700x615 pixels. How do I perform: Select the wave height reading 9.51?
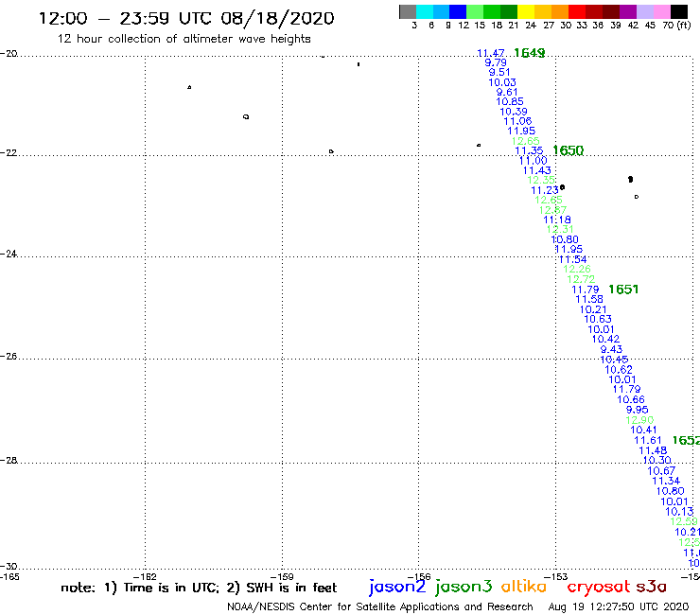(x=499, y=72)
